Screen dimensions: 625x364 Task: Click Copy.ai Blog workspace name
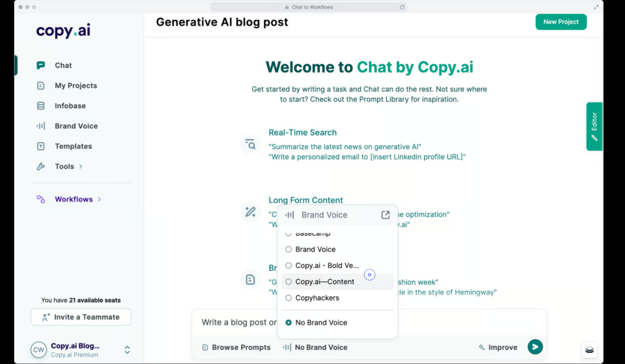tap(75, 346)
